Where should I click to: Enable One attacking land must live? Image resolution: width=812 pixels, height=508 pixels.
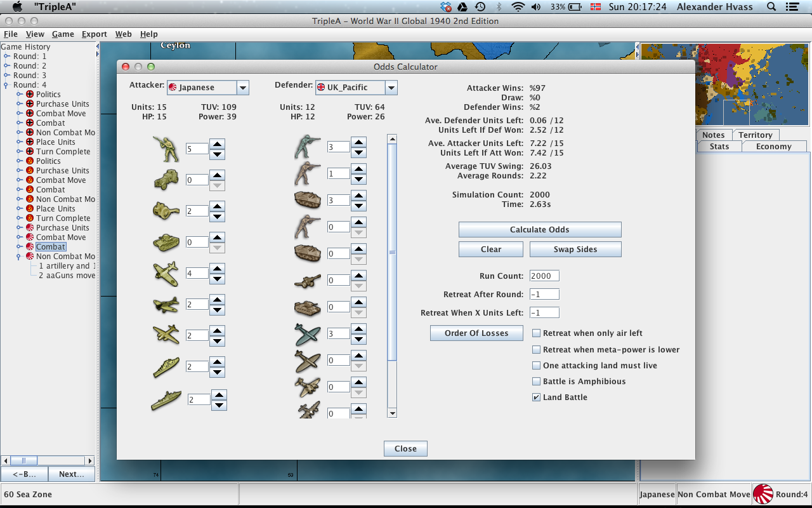pos(537,365)
